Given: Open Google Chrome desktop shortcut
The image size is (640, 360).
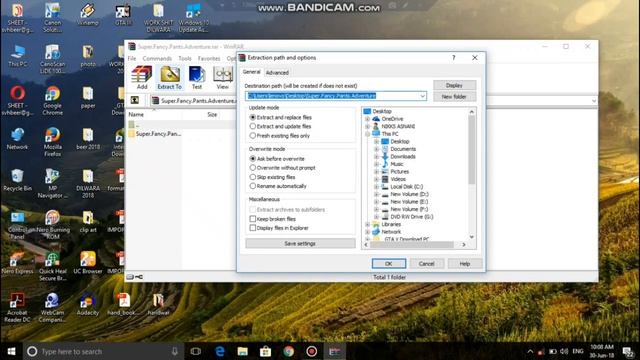Looking at the screenshot, I should tap(53, 101).
